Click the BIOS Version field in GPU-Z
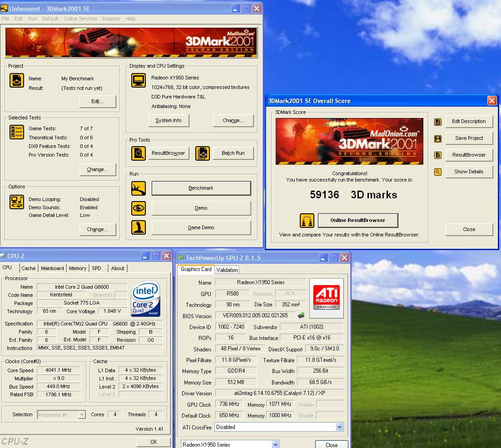Screen dimensions: 501x448 255,315
